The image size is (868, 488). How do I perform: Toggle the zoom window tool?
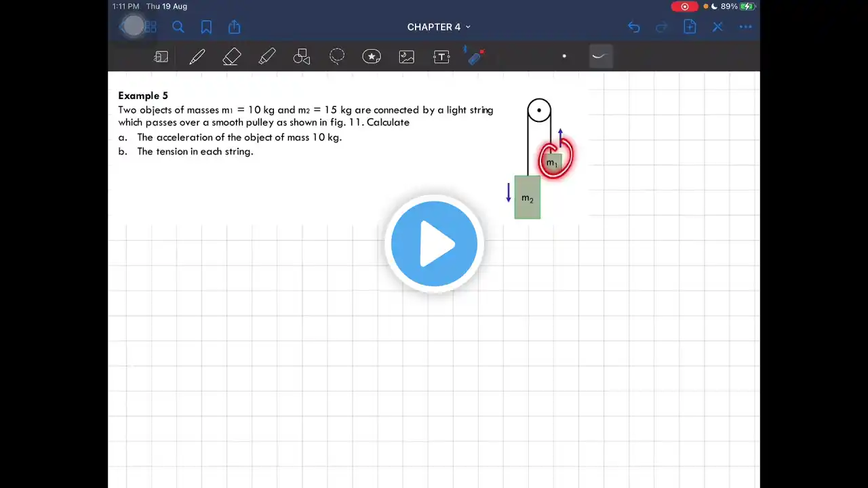161,57
